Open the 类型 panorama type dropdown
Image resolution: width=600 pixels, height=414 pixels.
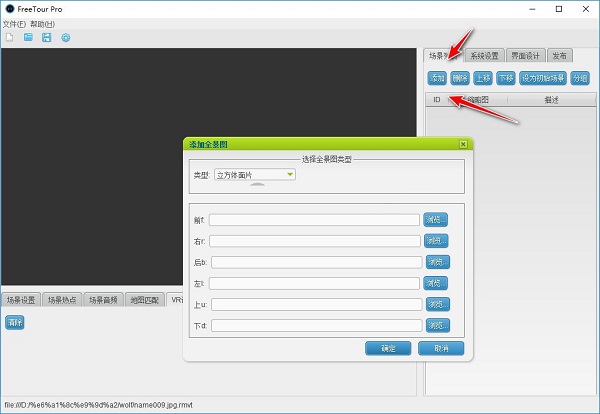coord(255,175)
